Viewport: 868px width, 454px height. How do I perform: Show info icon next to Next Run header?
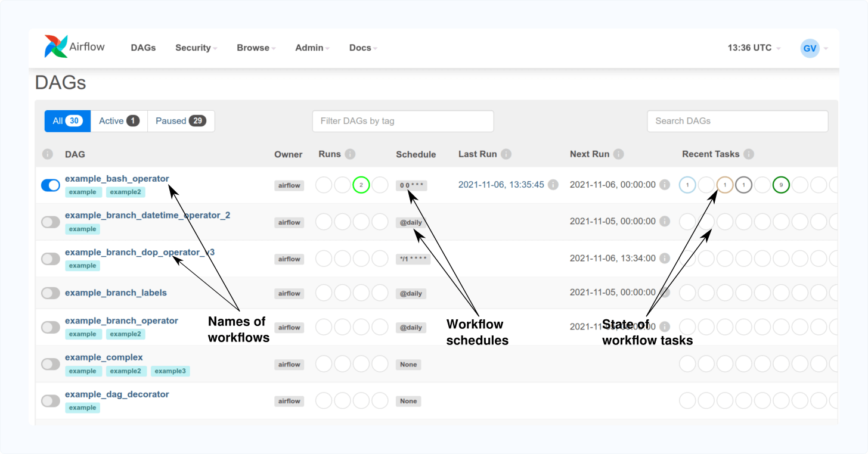[619, 154]
